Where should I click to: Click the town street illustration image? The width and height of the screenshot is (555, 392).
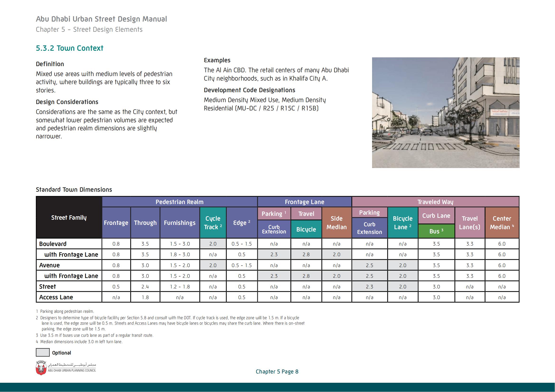446,113
